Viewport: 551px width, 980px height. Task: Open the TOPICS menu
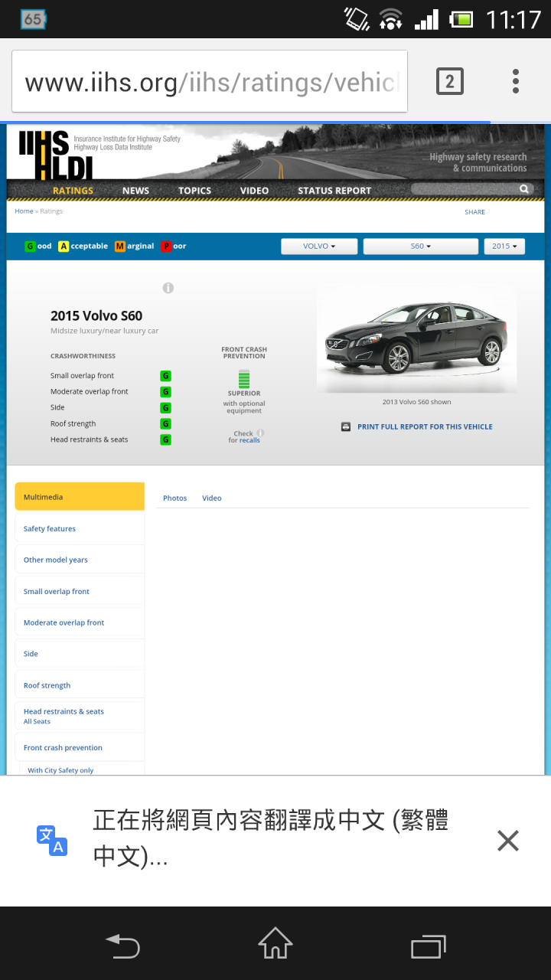tap(194, 191)
